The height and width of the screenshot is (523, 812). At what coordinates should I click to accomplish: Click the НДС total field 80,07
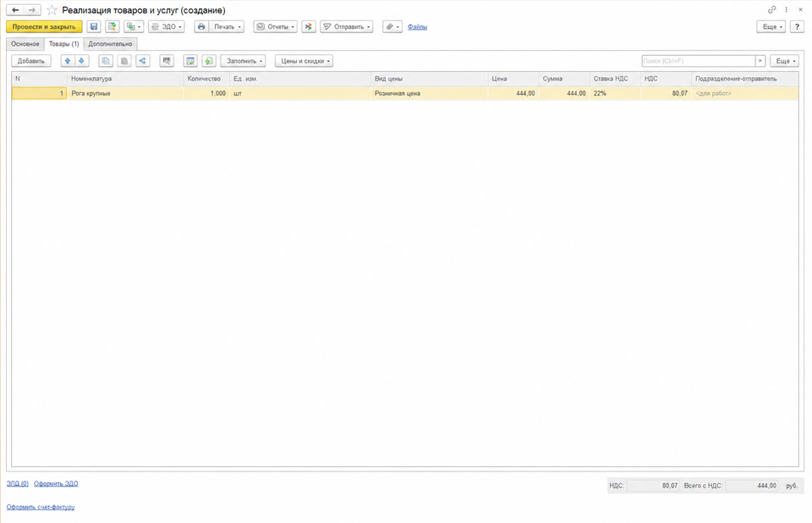coord(653,486)
